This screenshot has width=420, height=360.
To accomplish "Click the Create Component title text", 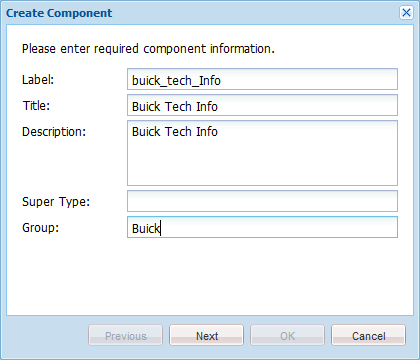I will [59, 13].
